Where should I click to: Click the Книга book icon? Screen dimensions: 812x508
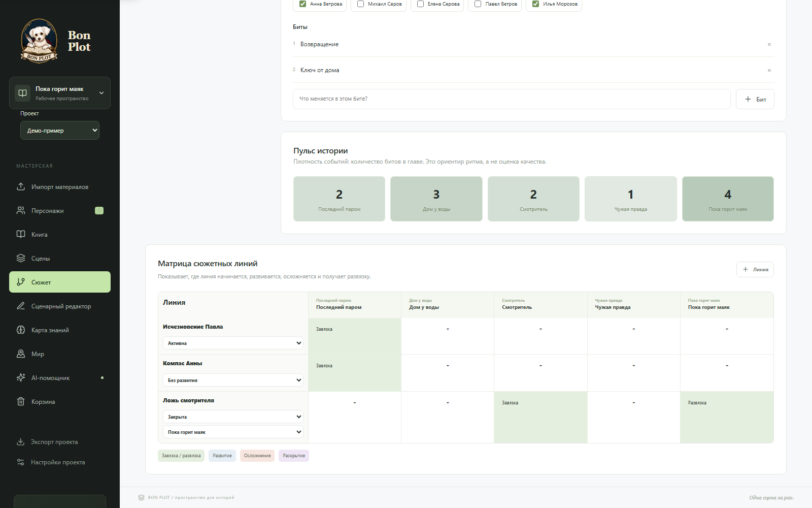coord(21,234)
